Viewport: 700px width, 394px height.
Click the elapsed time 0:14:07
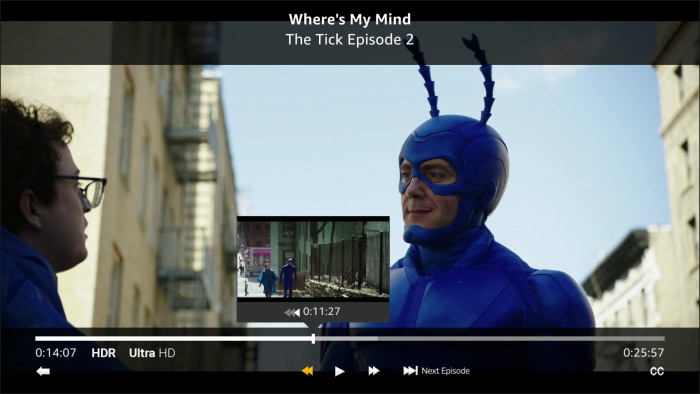click(56, 353)
